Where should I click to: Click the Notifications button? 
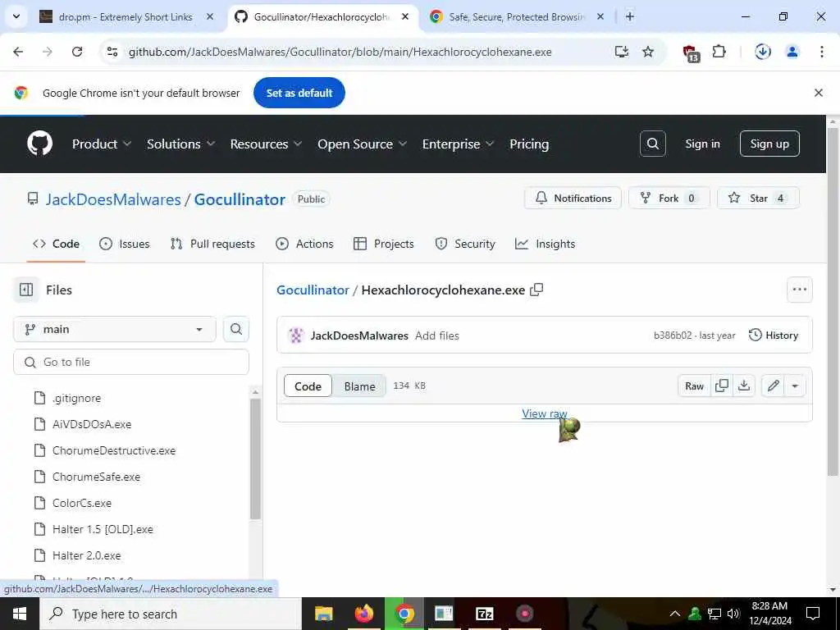(573, 199)
